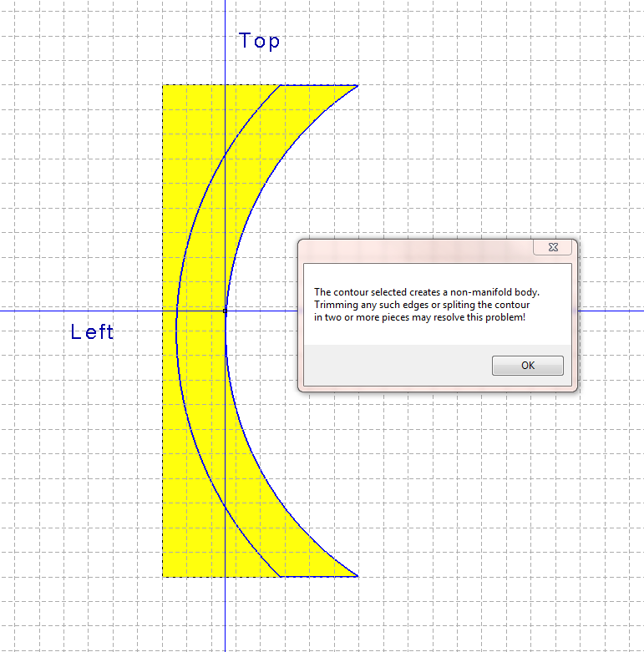Screen dimensions: 644x652
Task: Select the vertical black axis above the shape
Action: [x=225, y=42]
